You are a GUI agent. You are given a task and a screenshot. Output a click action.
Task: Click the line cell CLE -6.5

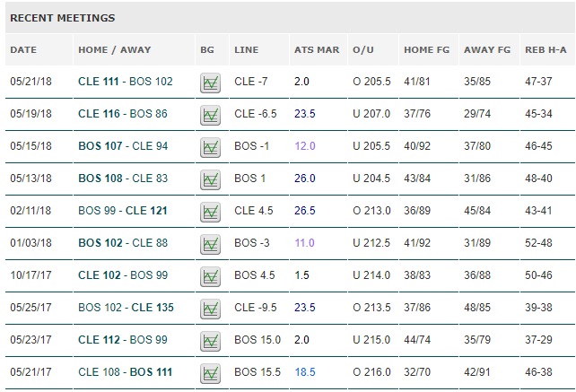256,114
